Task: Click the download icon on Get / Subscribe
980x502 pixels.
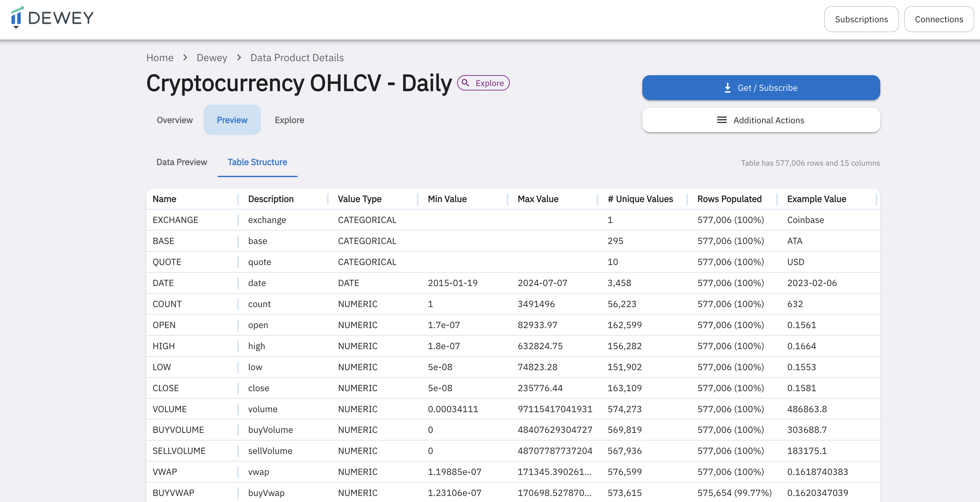Action: (x=727, y=88)
